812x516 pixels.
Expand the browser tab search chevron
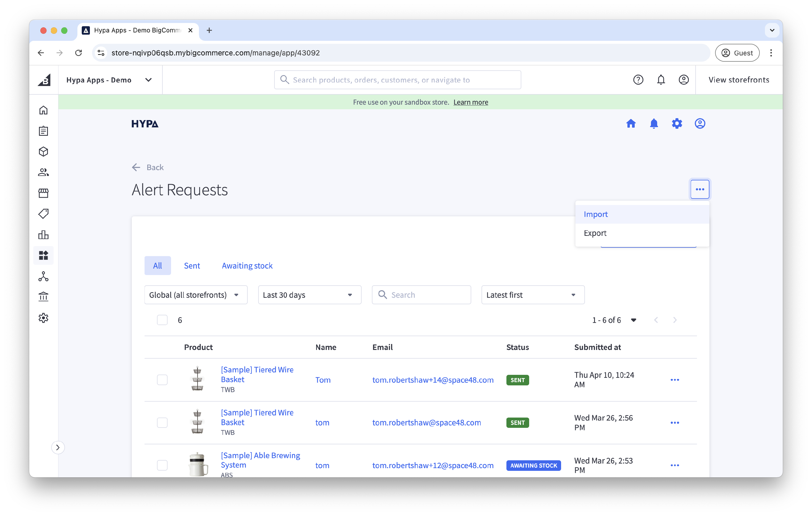(772, 30)
